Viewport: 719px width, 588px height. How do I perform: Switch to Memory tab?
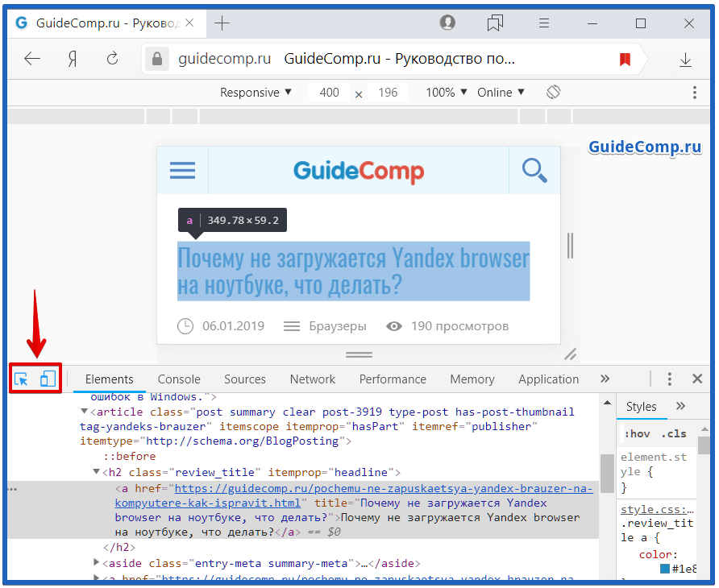click(x=472, y=379)
